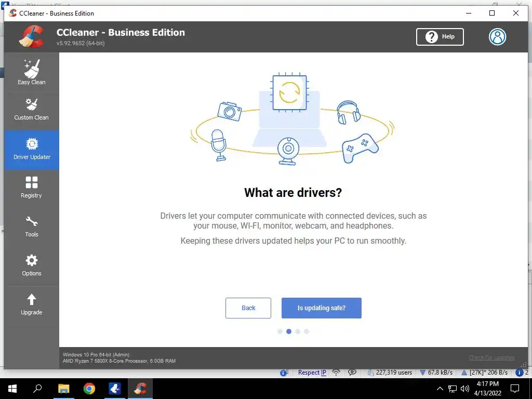This screenshot has width=532, height=399.
Task: Jump to the first onboarding page dot
Action: pos(280,331)
